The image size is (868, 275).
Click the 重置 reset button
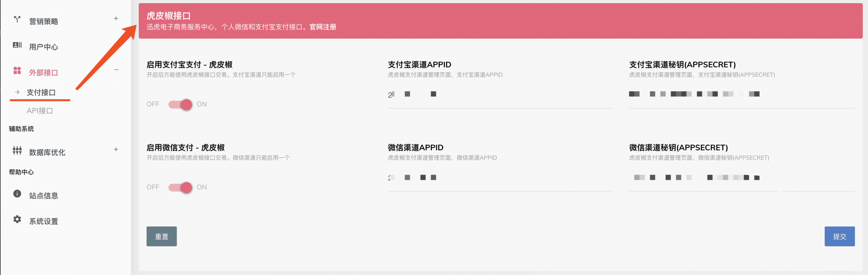(x=162, y=236)
